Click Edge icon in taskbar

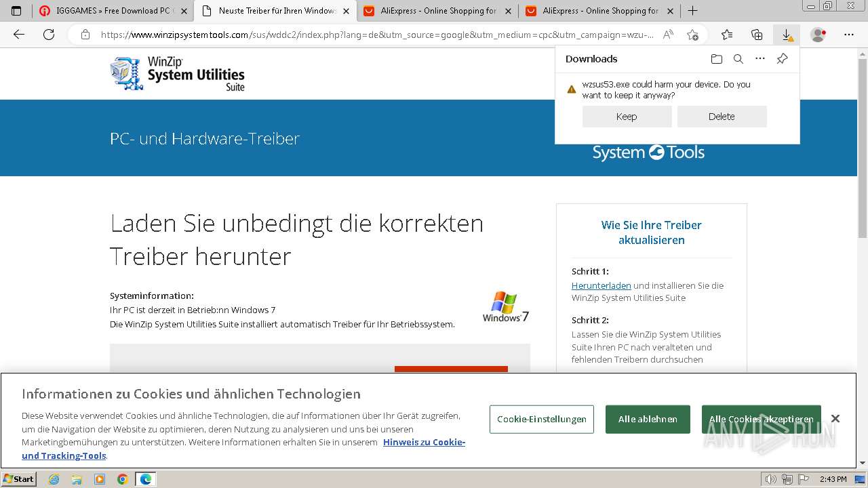coord(146,479)
